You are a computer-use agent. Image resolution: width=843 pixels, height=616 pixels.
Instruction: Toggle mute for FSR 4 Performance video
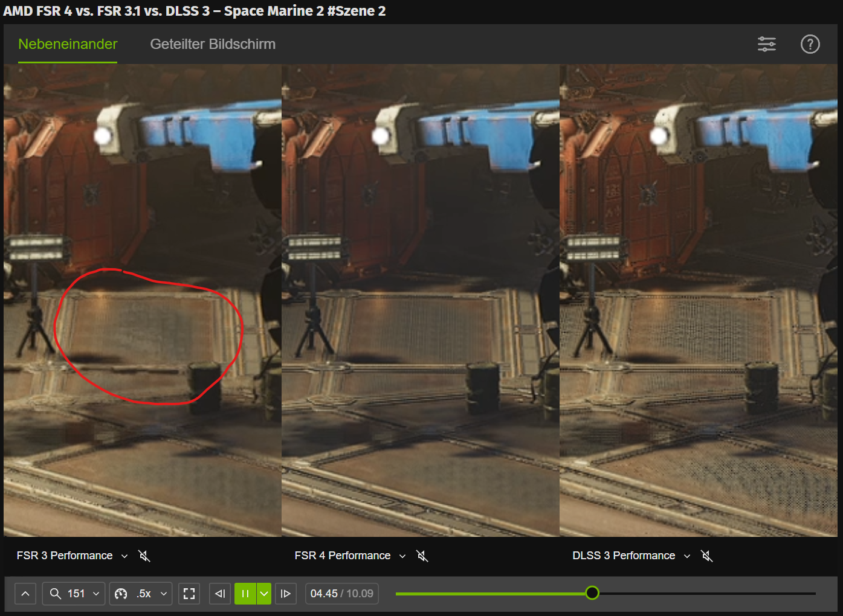(x=422, y=556)
